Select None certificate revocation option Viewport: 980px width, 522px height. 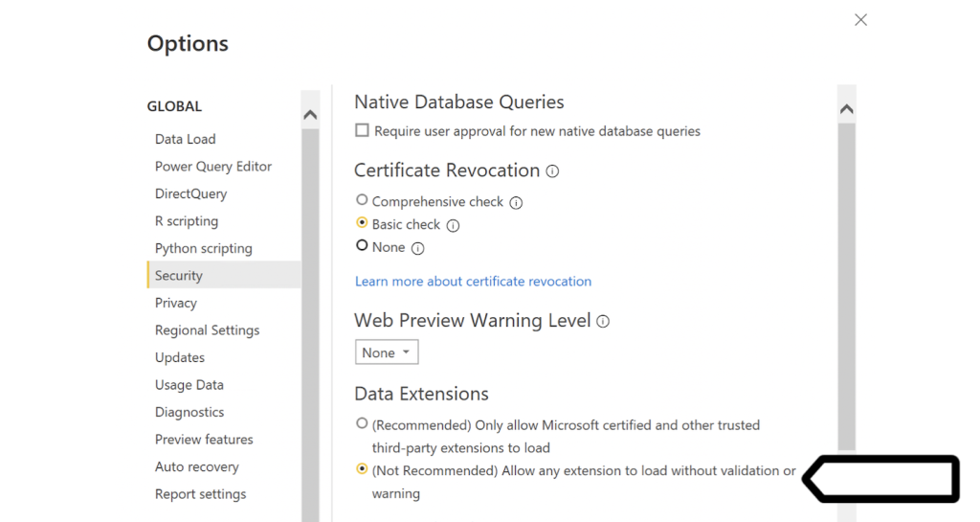coord(362,246)
